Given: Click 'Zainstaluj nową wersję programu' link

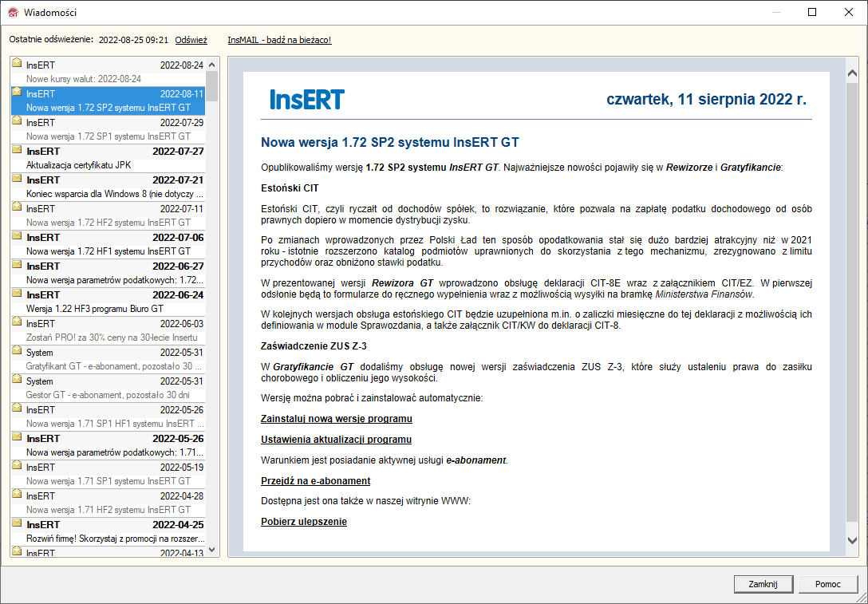Looking at the screenshot, I should click(337, 419).
